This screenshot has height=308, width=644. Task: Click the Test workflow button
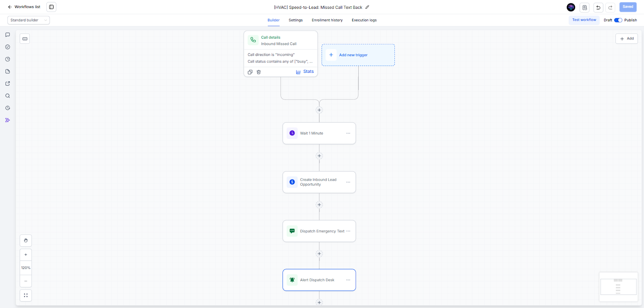[584, 20]
